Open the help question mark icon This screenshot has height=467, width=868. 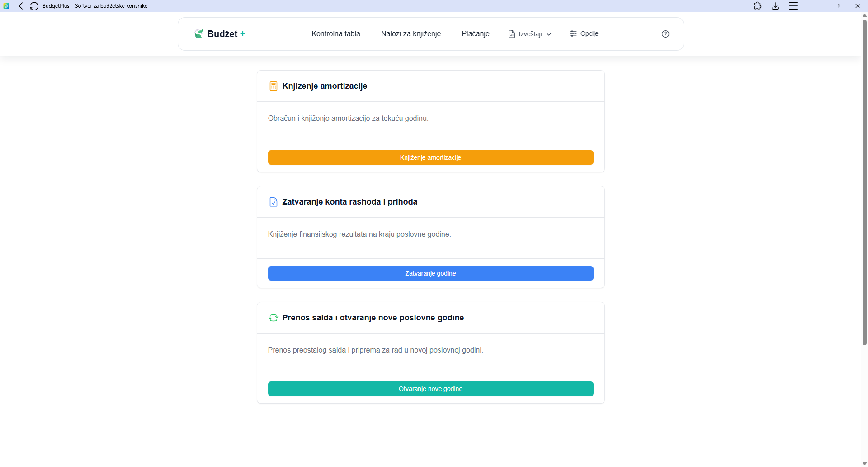click(665, 34)
